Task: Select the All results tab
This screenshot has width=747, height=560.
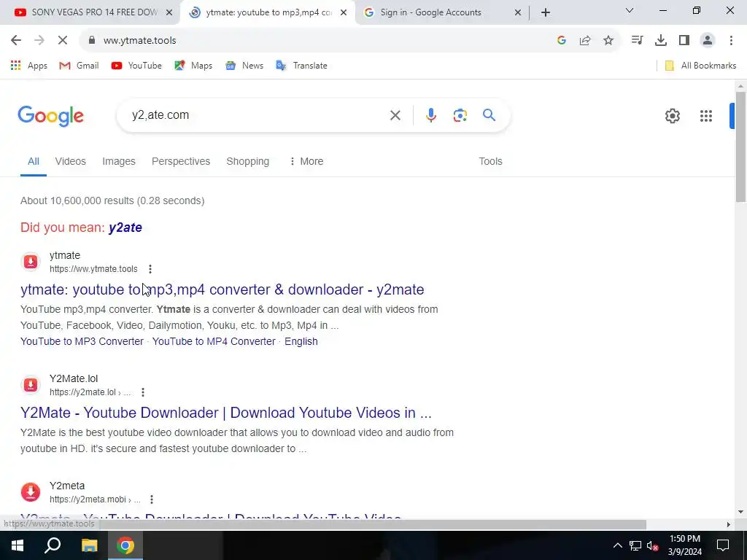Action: [34, 161]
